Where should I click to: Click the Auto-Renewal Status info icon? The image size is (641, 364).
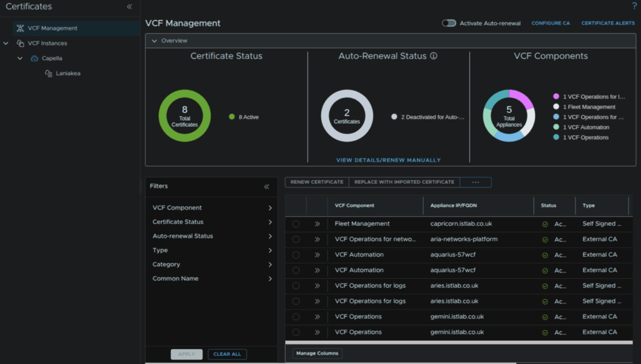click(x=433, y=56)
